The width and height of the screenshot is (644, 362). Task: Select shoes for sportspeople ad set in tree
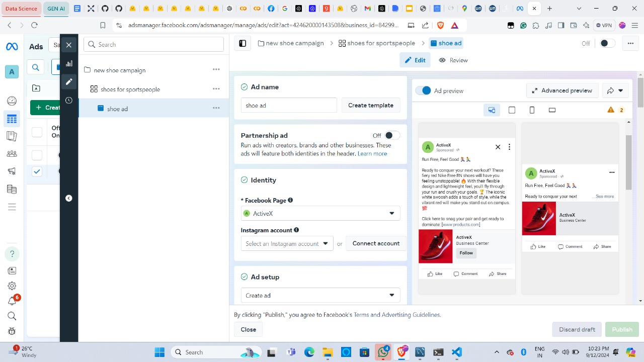(x=130, y=89)
